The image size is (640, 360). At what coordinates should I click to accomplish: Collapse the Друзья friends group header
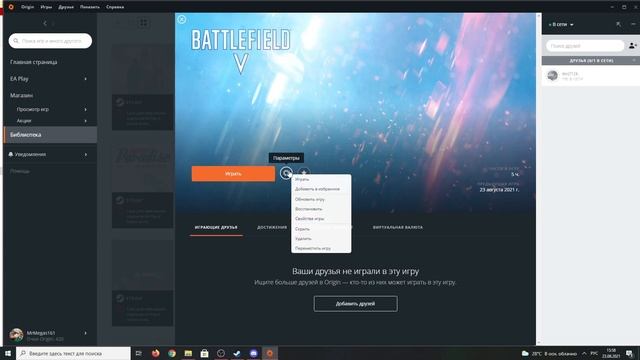click(x=591, y=60)
